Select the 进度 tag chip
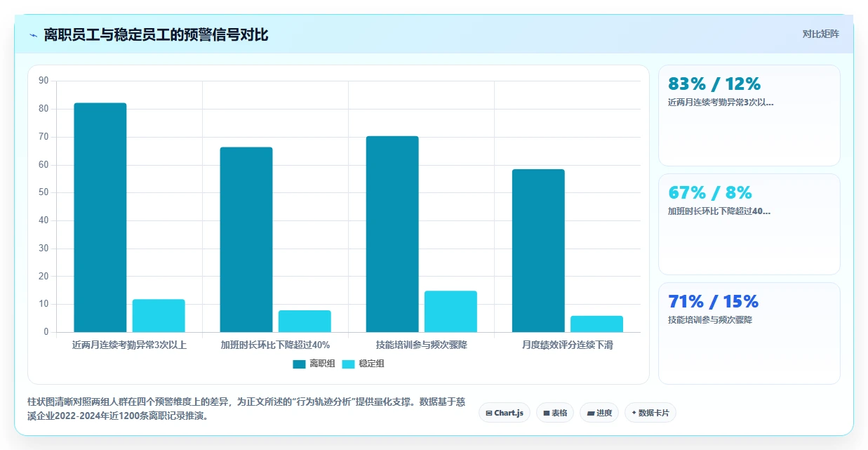Image resolution: width=868 pixels, height=450 pixels. coord(599,413)
